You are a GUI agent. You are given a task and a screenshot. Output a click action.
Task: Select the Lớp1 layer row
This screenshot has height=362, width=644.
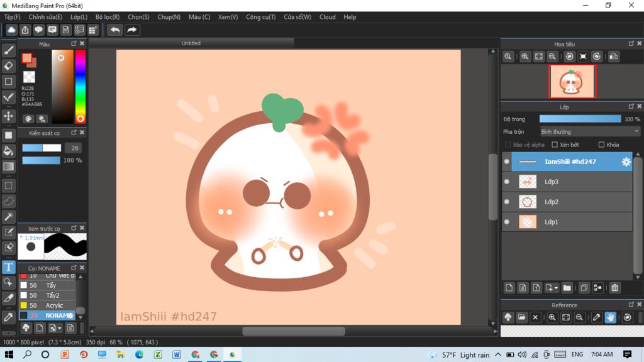pos(567,222)
